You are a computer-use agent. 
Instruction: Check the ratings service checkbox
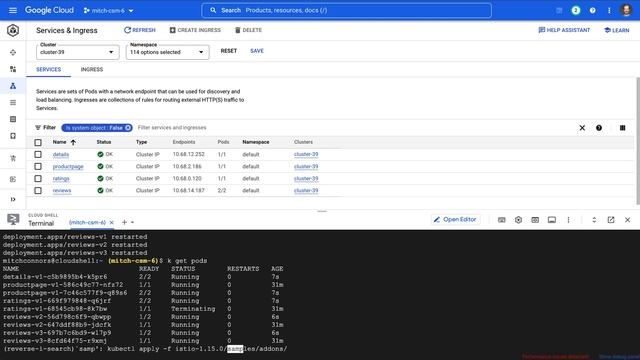point(38,178)
